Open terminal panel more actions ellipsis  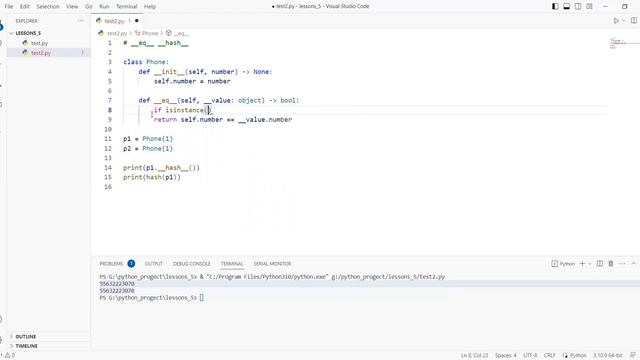[x=622, y=264]
